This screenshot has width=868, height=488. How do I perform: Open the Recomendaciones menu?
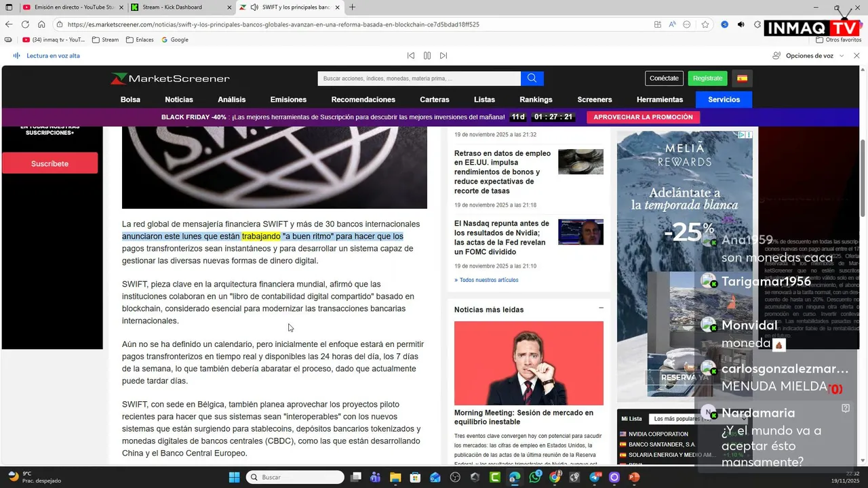(x=363, y=100)
